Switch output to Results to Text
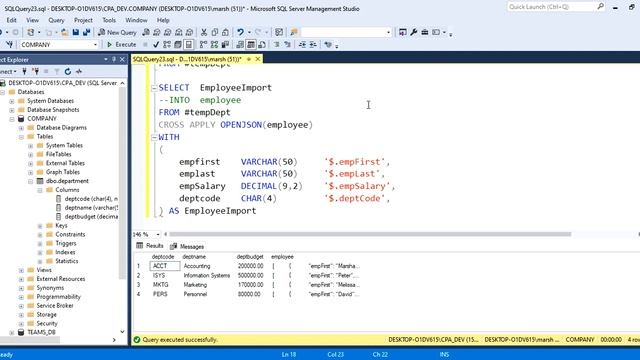The width and height of the screenshot is (640, 360). point(240,44)
